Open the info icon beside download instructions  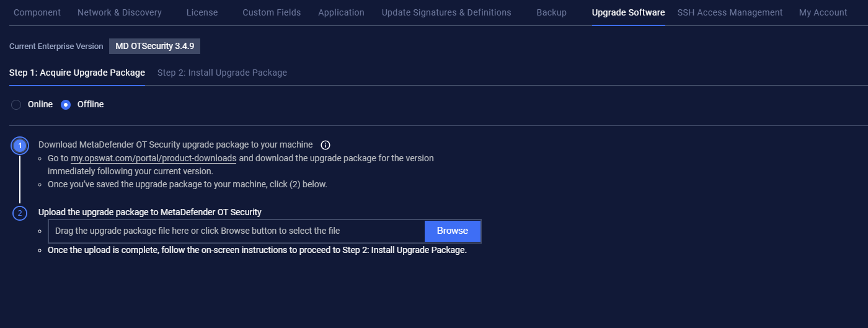[325, 145]
